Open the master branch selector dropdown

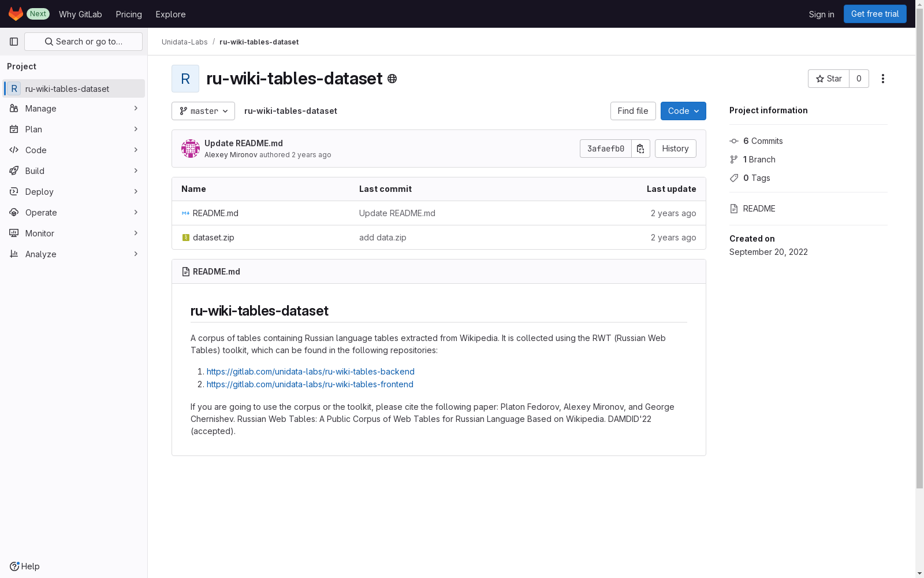[x=203, y=111]
